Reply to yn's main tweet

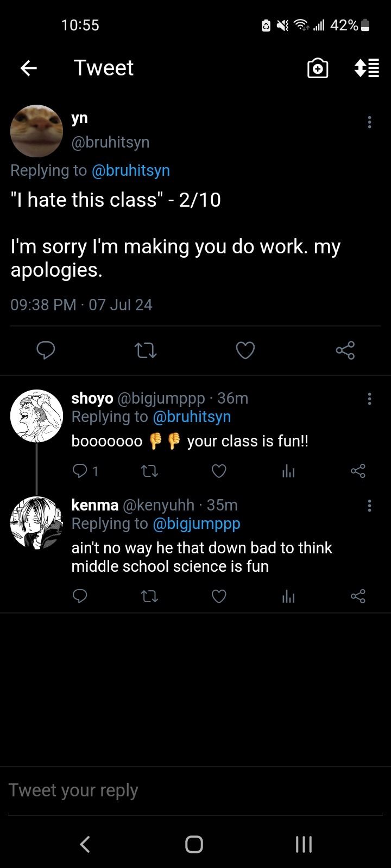(46, 350)
